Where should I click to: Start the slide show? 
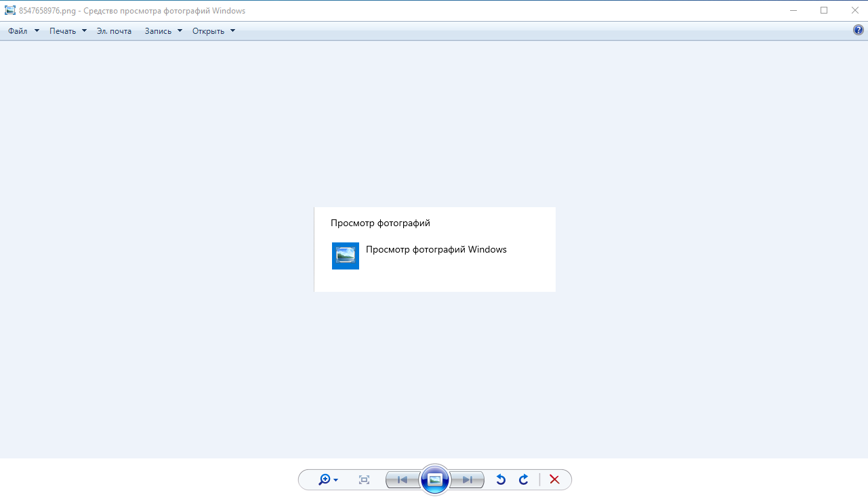pos(435,479)
